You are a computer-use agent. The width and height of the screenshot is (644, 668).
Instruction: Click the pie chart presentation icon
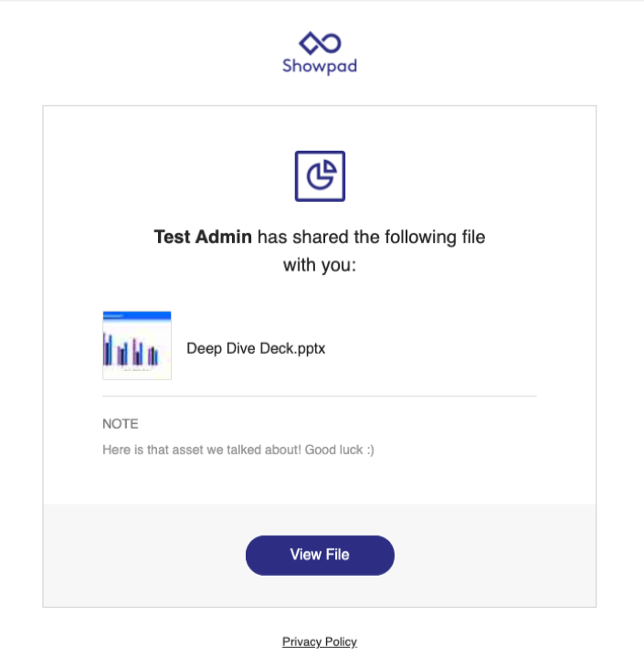pyautogui.click(x=320, y=175)
